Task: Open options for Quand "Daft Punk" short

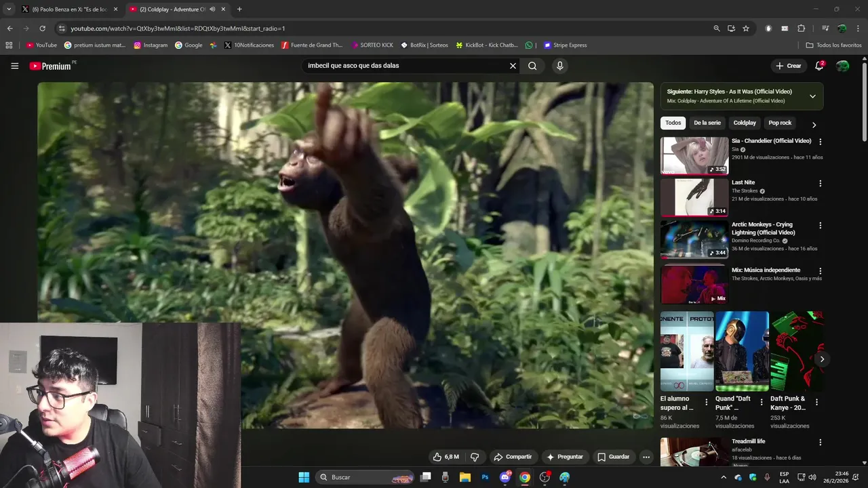Action: point(762,402)
